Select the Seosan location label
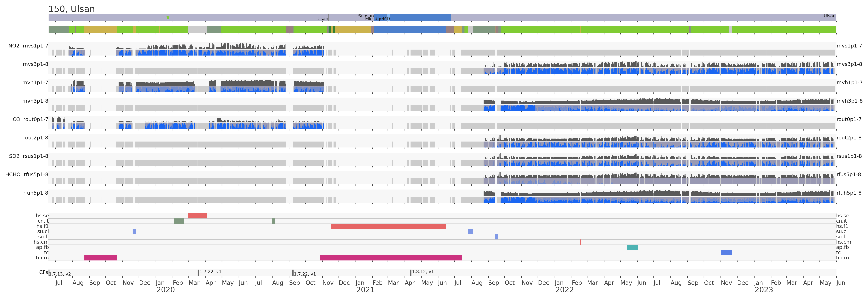Viewport: 868px width, 299px height. tap(366, 16)
